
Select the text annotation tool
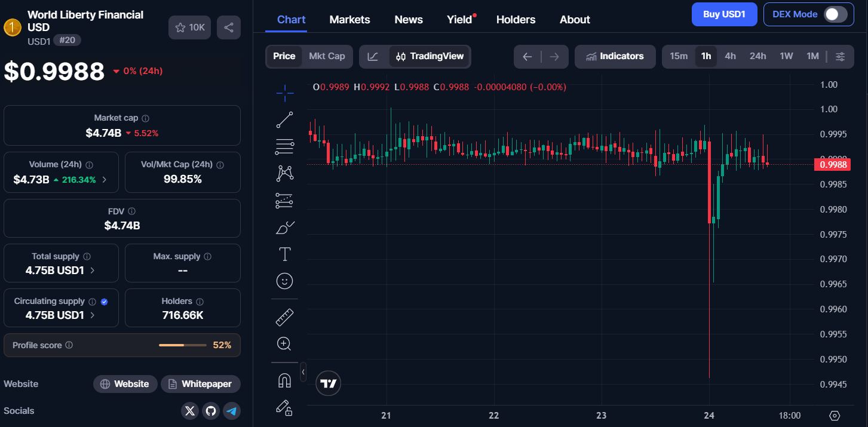click(285, 254)
